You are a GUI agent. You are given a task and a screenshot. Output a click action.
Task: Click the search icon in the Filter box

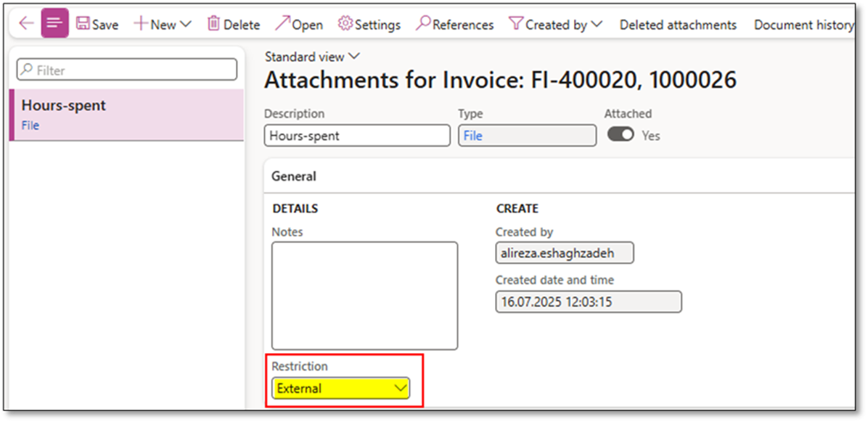(26, 70)
